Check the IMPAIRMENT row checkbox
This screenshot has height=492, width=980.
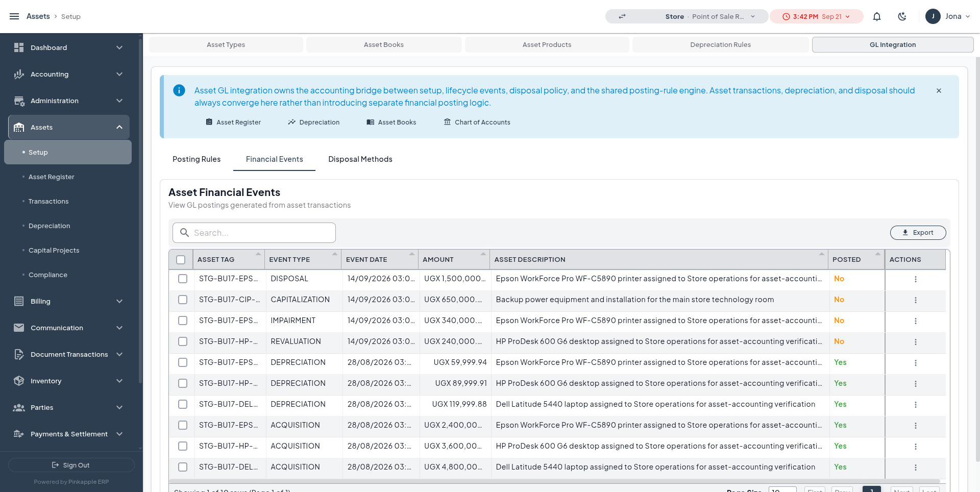[183, 321]
